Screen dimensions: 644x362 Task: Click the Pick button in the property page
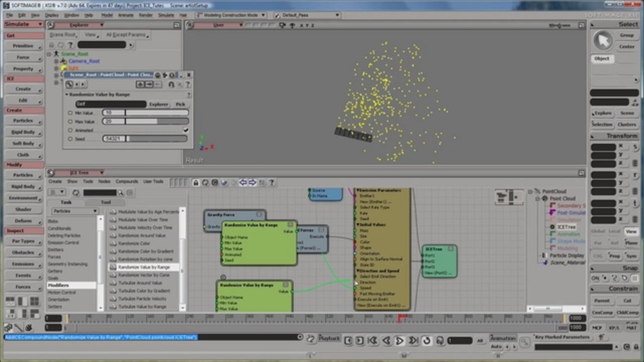click(180, 104)
